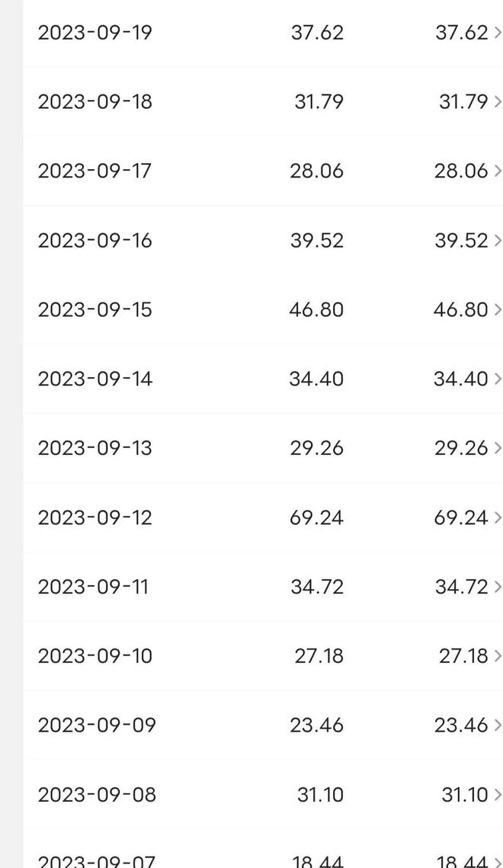Show details via the 2023-09-14 chevron
The height and width of the screenshot is (868, 503).
[498, 379]
